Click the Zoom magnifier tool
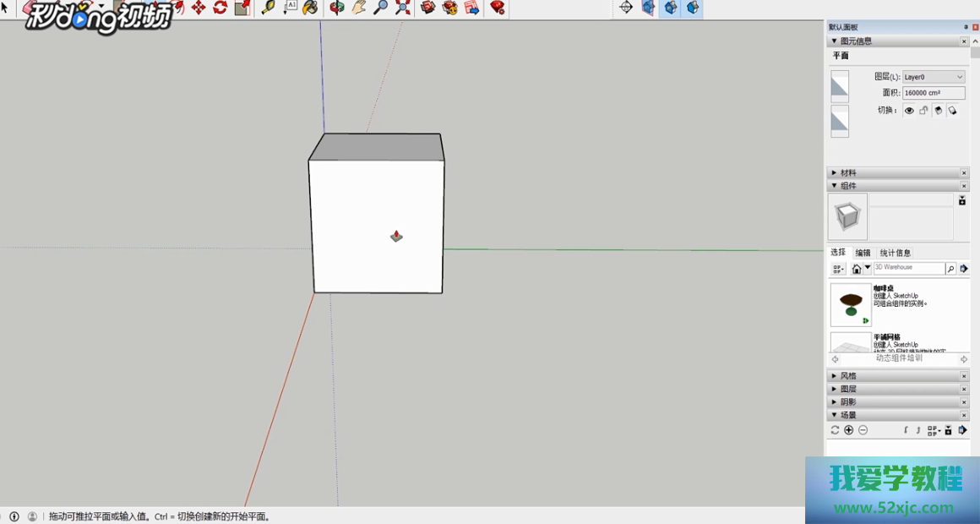980x524 pixels. [x=381, y=8]
